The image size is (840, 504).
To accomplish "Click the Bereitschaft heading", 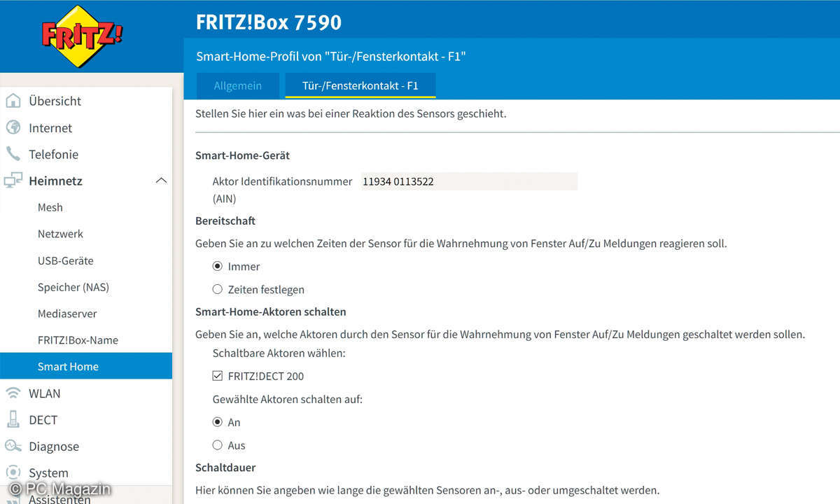I will (225, 220).
